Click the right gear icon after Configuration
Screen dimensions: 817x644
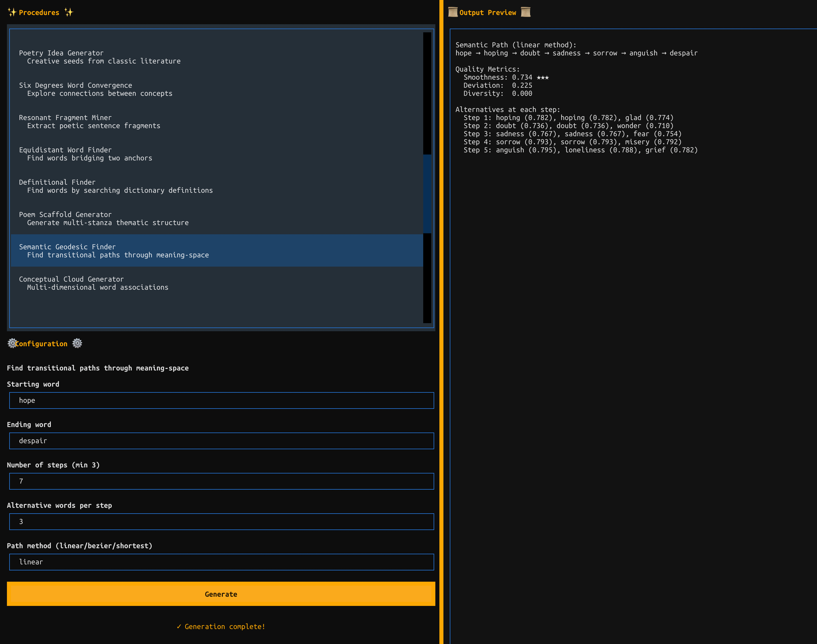point(77,343)
